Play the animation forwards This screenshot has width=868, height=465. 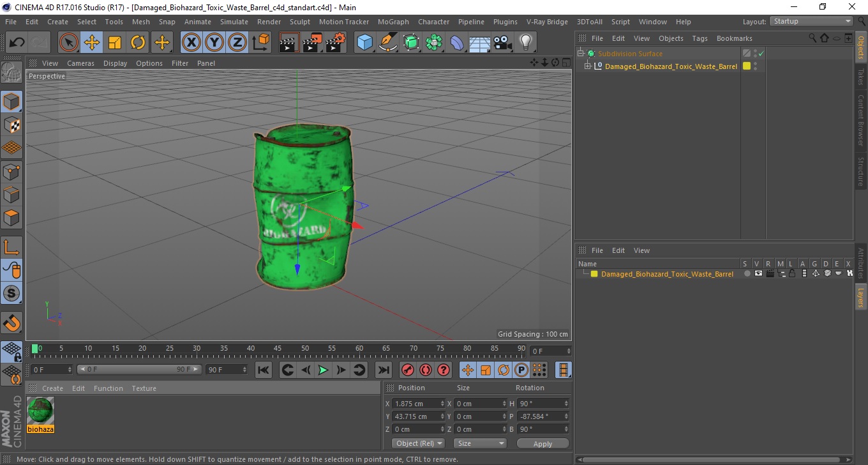coord(323,370)
